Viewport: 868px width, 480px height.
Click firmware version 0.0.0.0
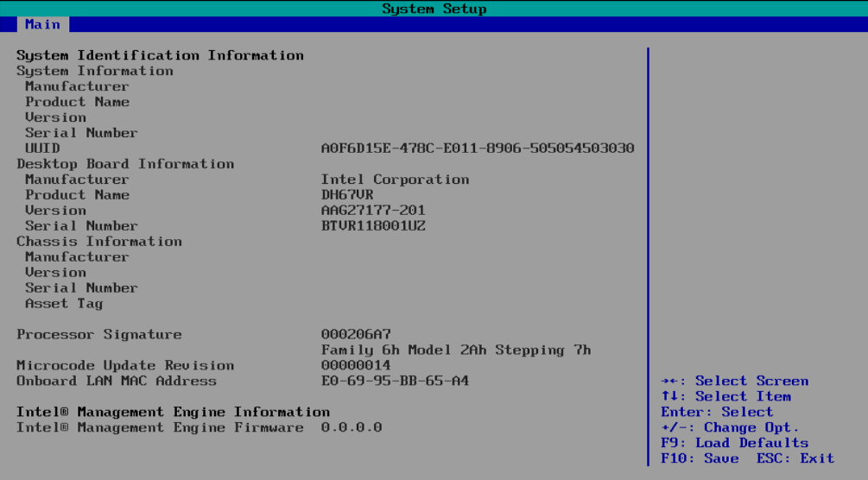(x=352, y=427)
